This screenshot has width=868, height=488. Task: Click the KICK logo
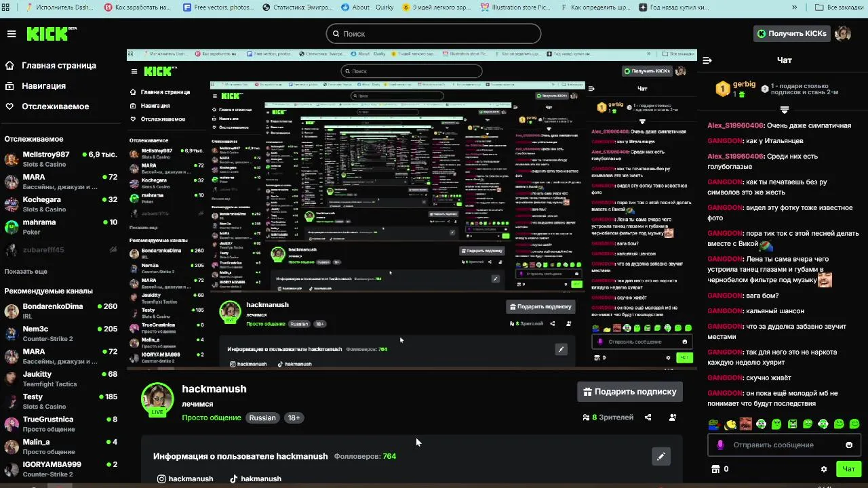tap(52, 34)
